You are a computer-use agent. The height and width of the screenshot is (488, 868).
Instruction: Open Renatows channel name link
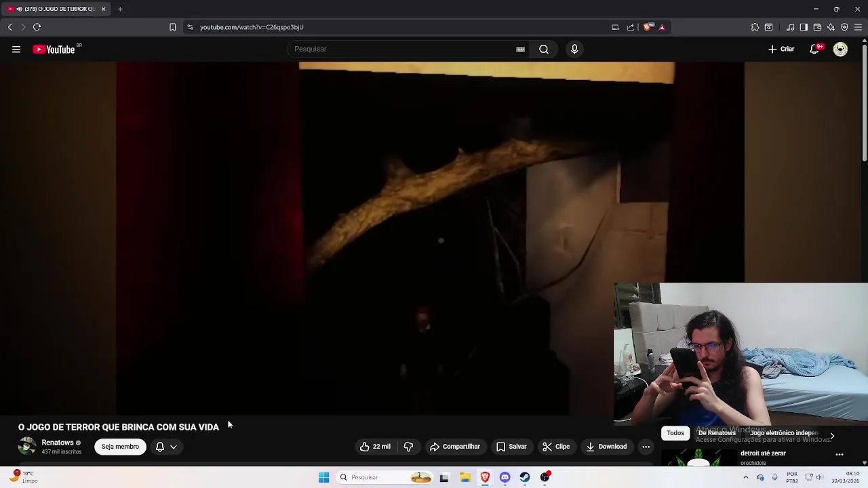pos(58,443)
